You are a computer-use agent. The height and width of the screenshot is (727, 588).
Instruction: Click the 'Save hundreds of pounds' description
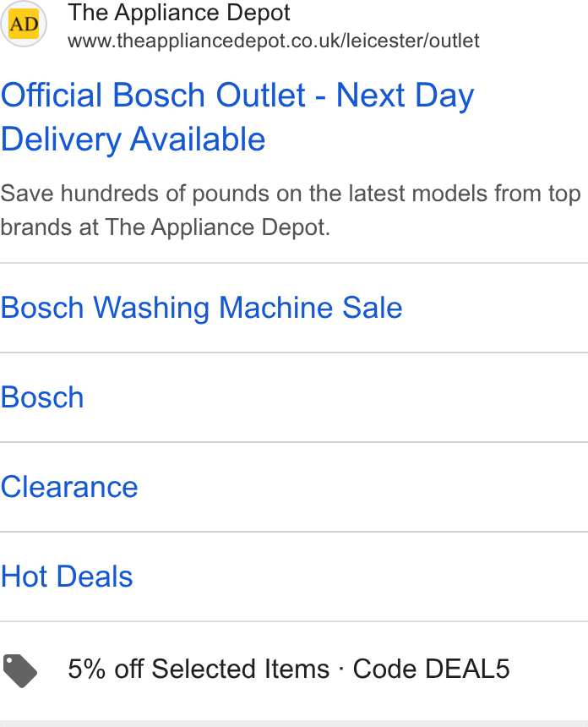click(290, 210)
